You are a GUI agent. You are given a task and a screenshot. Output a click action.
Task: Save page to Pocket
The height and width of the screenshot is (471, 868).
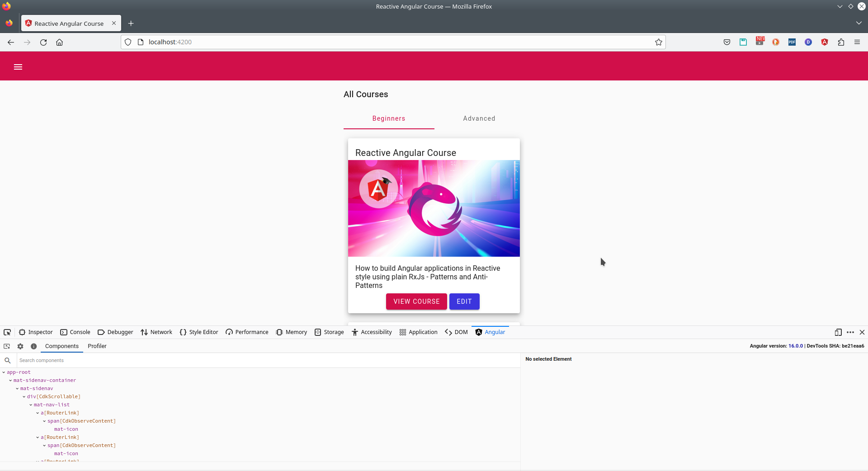(x=727, y=42)
